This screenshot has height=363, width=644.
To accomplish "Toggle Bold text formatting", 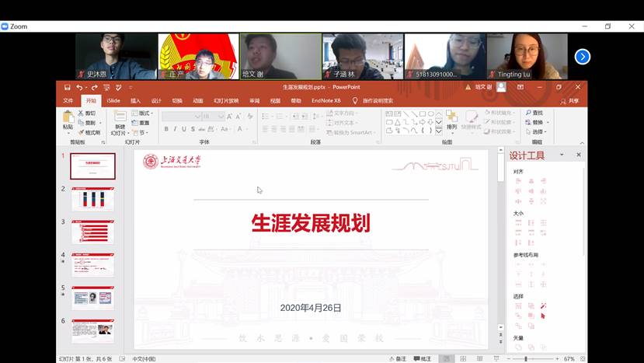I will pyautogui.click(x=165, y=129).
